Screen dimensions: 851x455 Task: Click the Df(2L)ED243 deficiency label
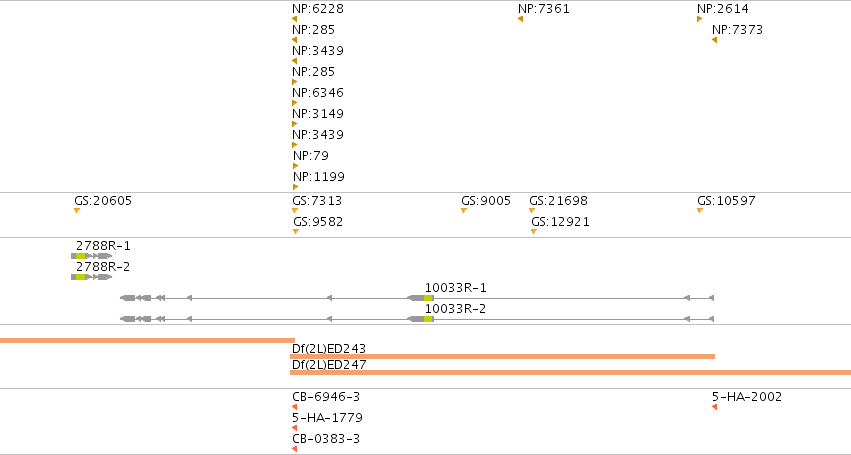[x=329, y=349]
